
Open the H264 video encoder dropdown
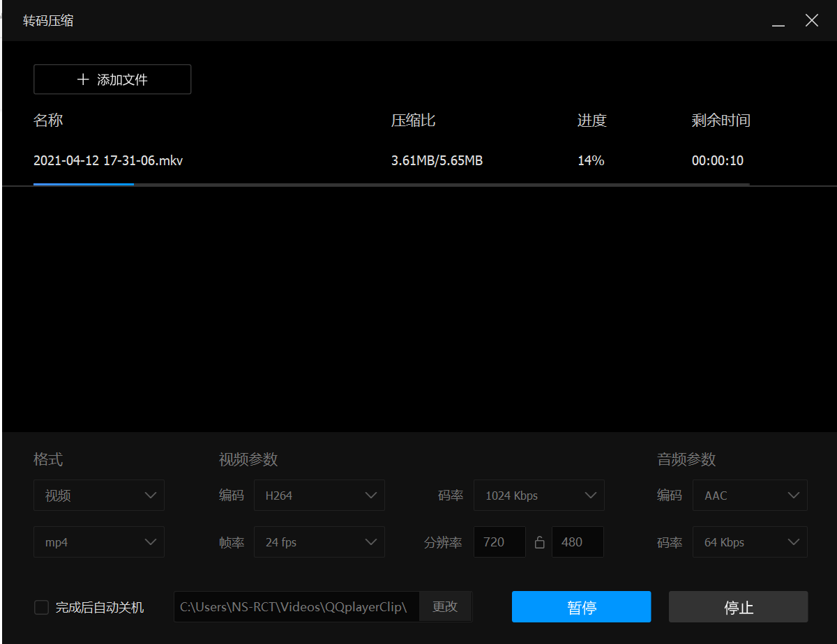319,495
